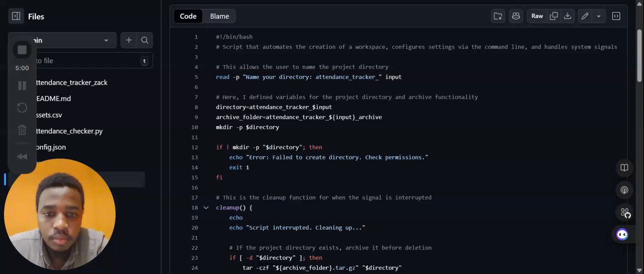Click the add file plus icon
Viewport: 644px width, 274px height.
pyautogui.click(x=129, y=40)
